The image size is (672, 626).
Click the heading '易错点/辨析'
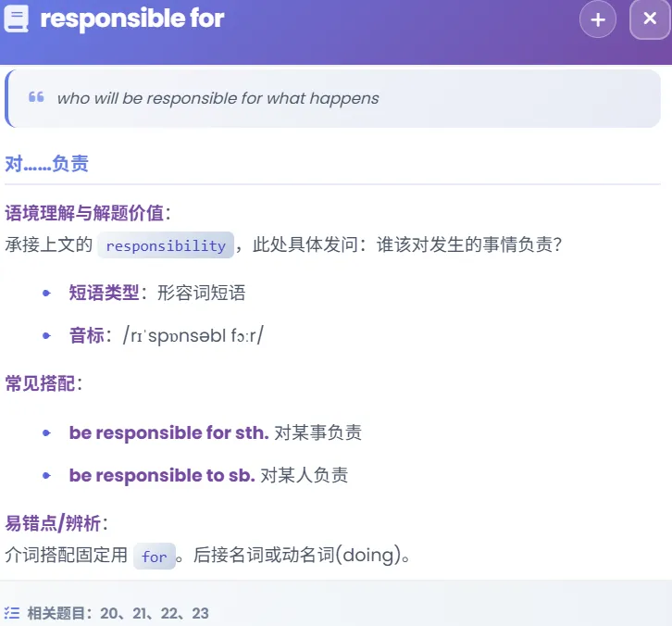[x=53, y=523]
